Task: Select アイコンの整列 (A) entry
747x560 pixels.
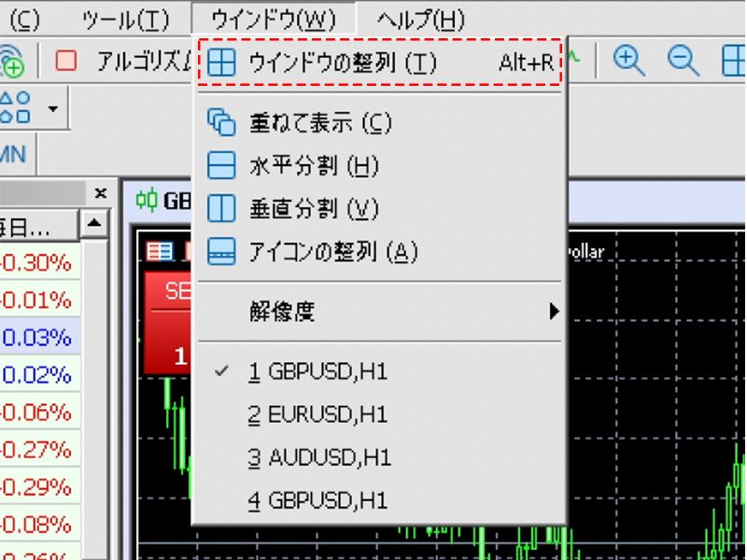Action: pyautogui.click(x=380, y=251)
